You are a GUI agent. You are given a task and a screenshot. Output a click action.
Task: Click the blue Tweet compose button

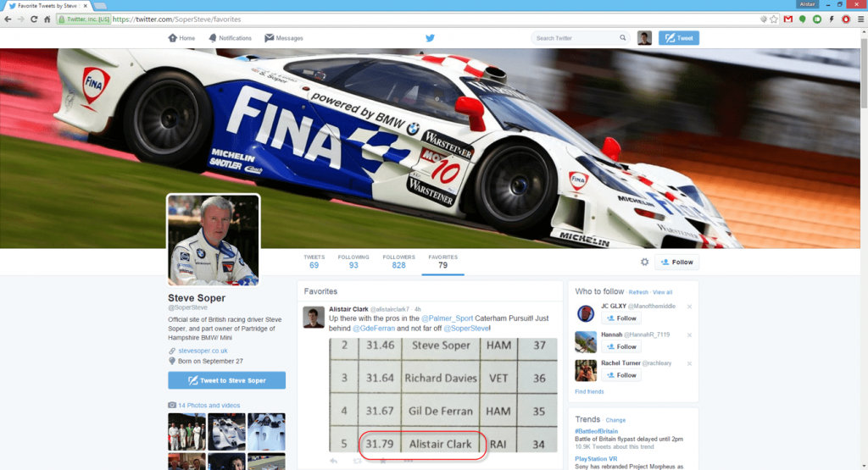679,38
